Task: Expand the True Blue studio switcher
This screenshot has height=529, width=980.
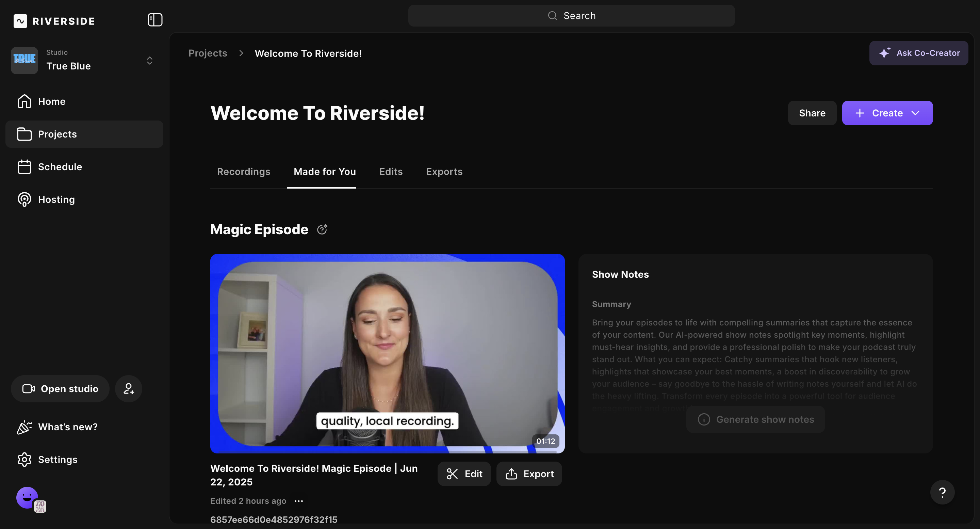Action: pos(149,61)
